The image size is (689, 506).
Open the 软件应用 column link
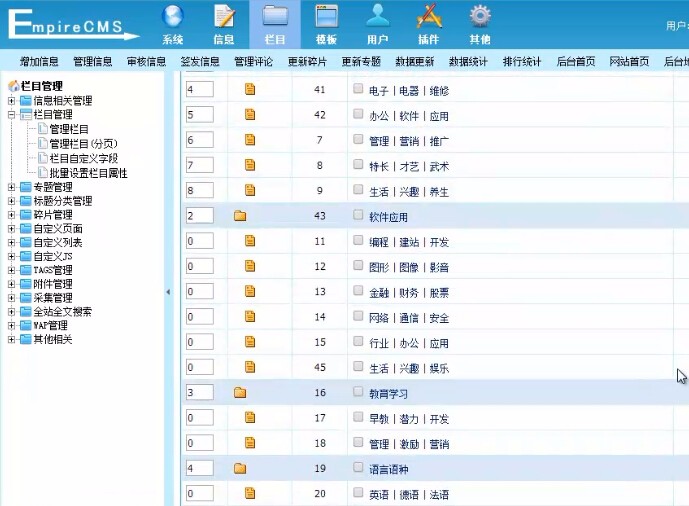388,217
